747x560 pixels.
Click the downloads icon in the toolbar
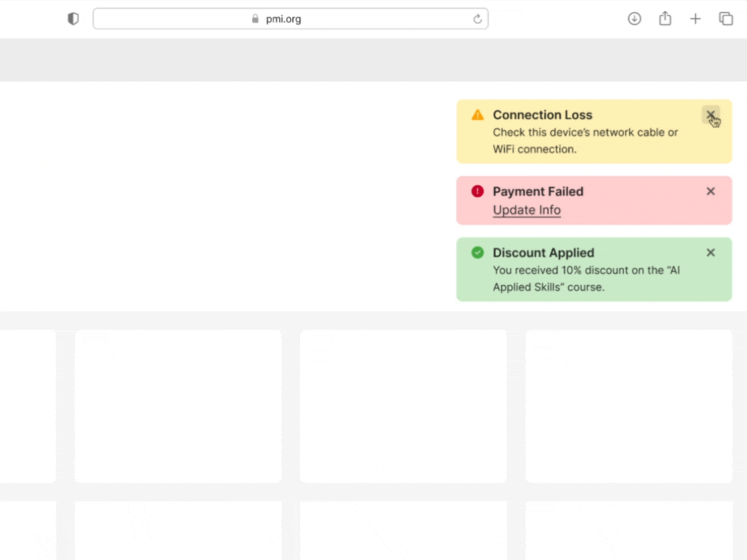pyautogui.click(x=634, y=19)
